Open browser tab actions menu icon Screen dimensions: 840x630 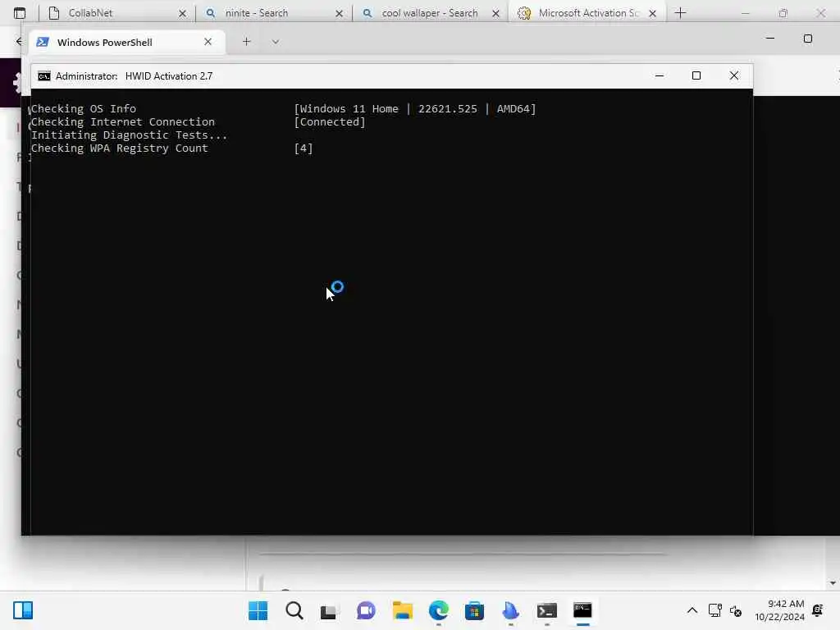tap(20, 13)
